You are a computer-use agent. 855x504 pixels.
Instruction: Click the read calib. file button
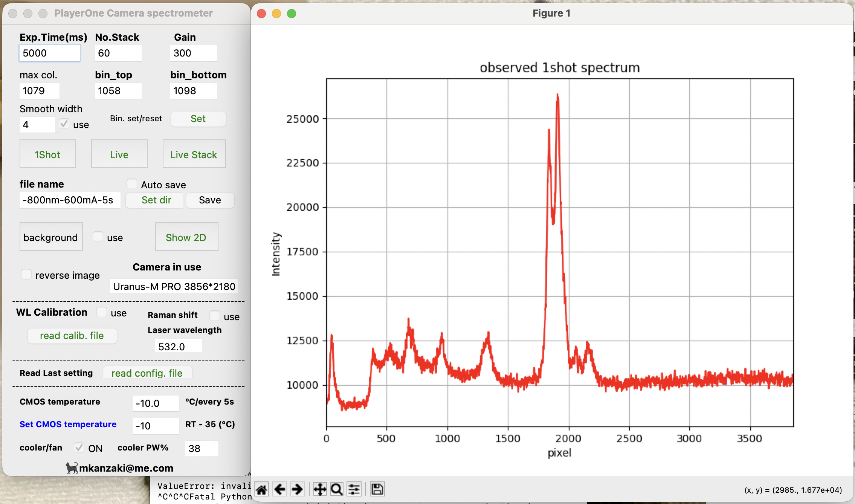(x=72, y=336)
